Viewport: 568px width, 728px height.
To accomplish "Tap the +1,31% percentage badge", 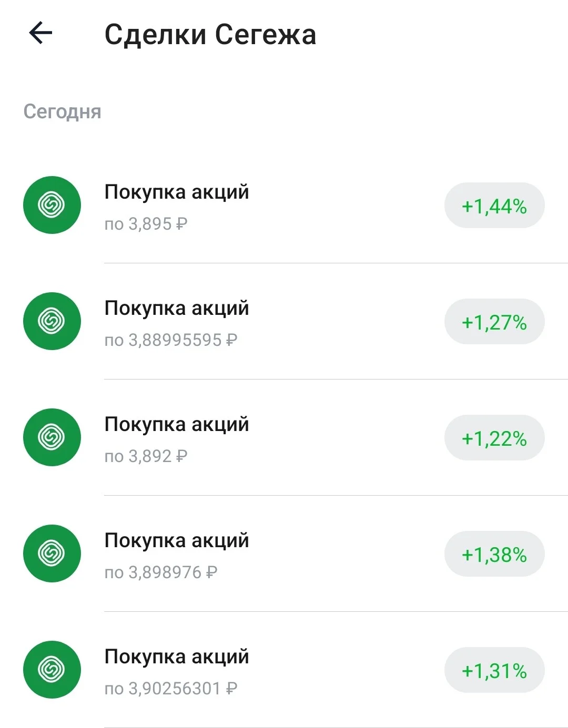I will (x=494, y=670).
